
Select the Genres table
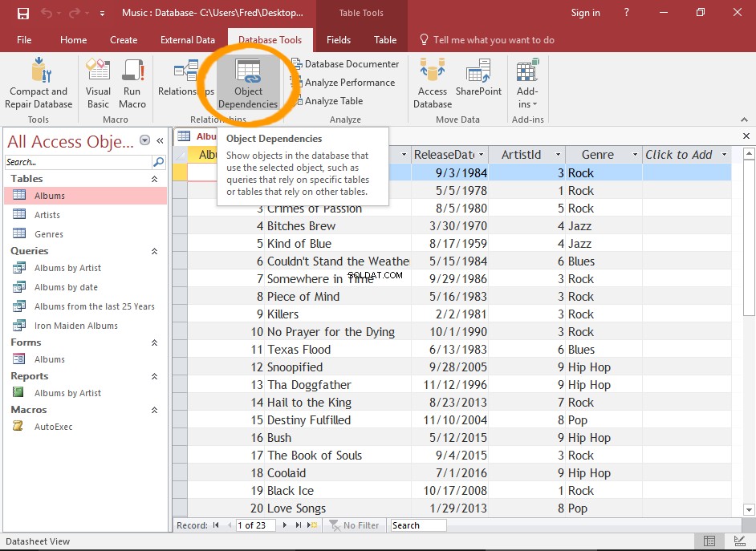[86, 234]
